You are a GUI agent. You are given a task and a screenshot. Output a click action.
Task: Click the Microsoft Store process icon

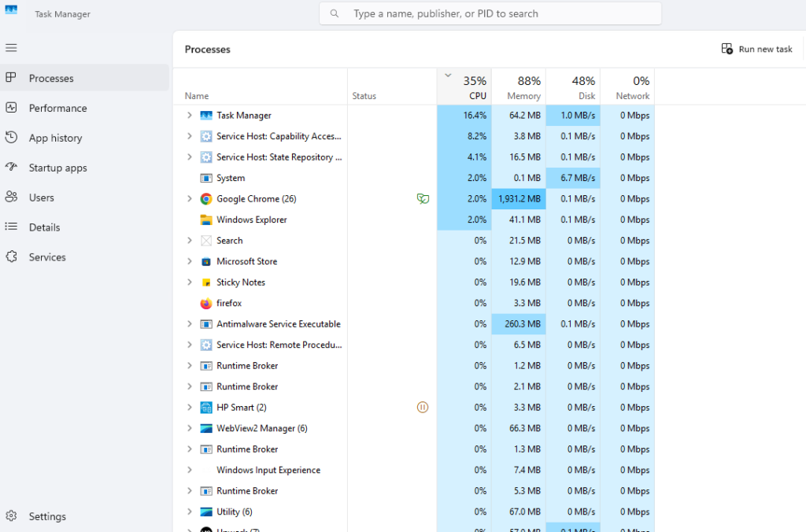pos(206,261)
